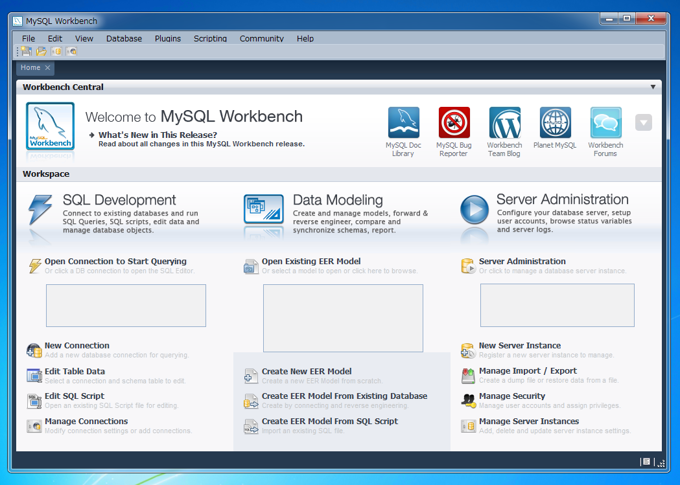Open the MySQL Doc Library icon

click(x=404, y=123)
